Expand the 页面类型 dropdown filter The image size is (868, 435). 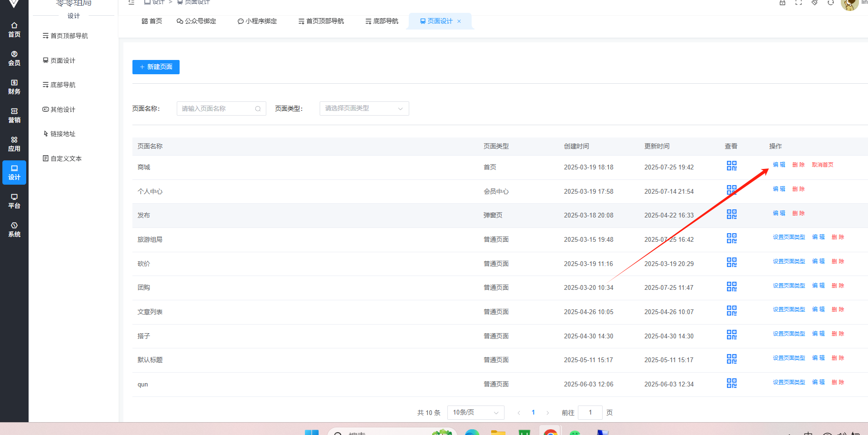tap(364, 109)
